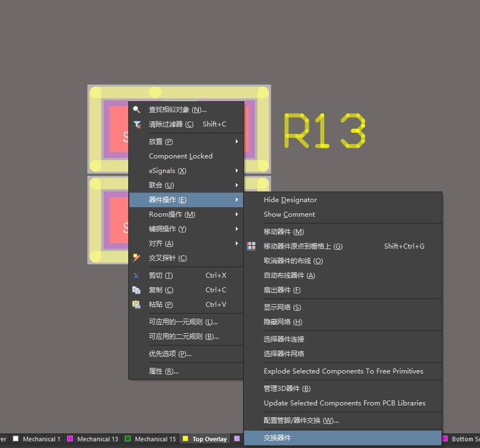Viewport: 480px width, 448px height.
Task: Click the clipboard icon beside 粘贴
Action: (x=137, y=305)
